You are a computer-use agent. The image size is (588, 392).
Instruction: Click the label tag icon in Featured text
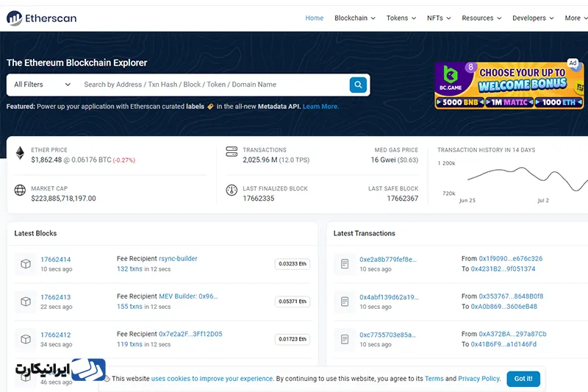tap(210, 107)
